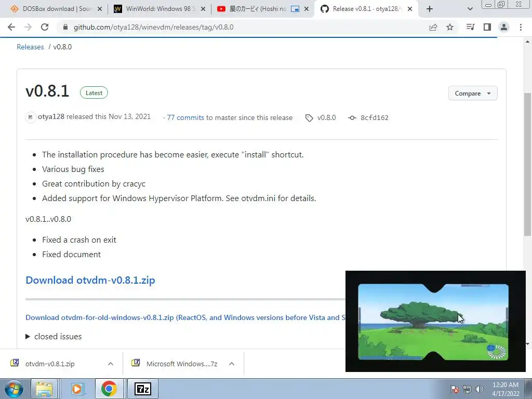Open the tab search dropdown
Image resolution: width=532 pixels, height=399 pixels.
coord(470,9)
